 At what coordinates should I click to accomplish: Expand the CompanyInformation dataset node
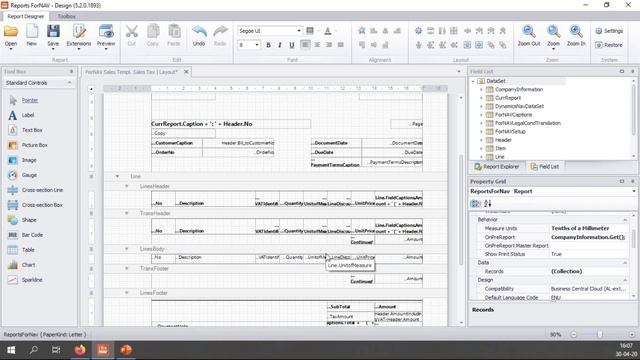(x=481, y=89)
